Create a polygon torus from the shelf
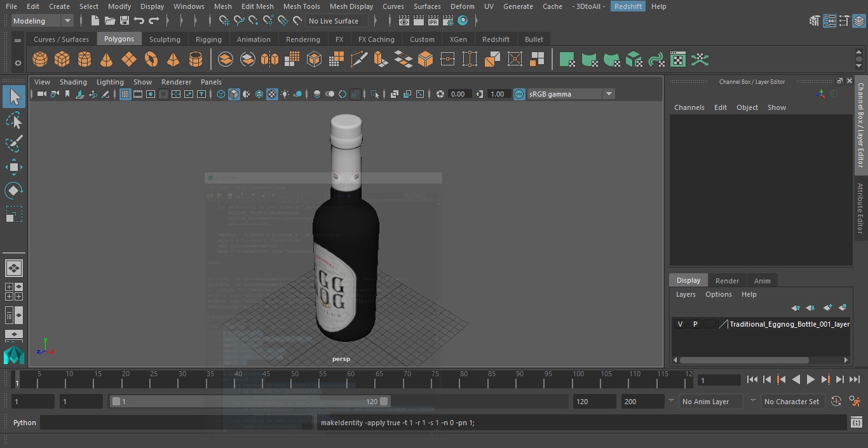The height and width of the screenshot is (448, 868). pyautogui.click(x=151, y=60)
